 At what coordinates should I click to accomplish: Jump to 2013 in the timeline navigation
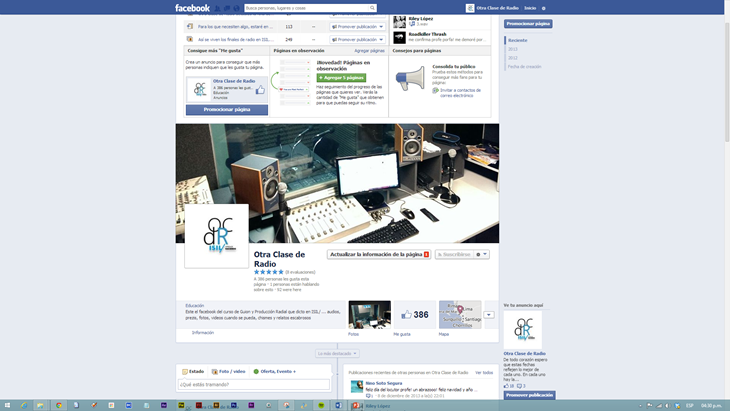pos(513,49)
